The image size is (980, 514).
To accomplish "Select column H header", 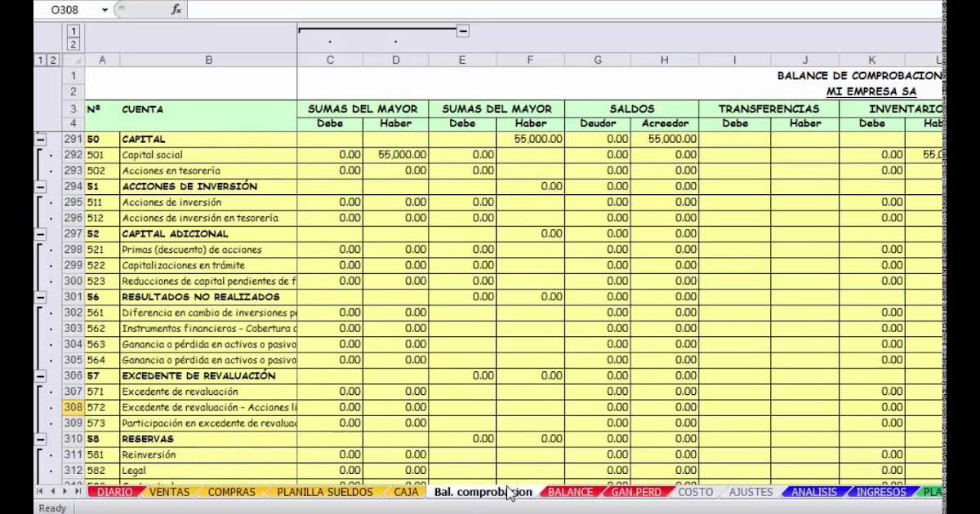I will (x=664, y=60).
